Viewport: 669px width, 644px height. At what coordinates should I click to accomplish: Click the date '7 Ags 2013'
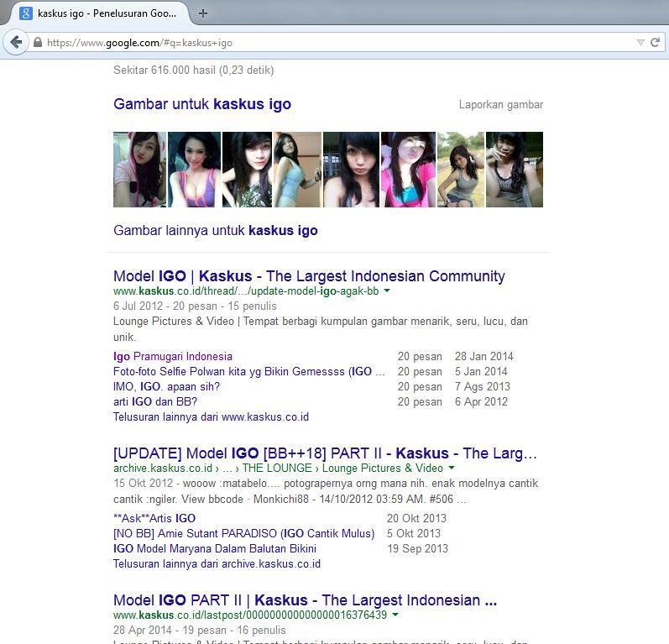482,387
